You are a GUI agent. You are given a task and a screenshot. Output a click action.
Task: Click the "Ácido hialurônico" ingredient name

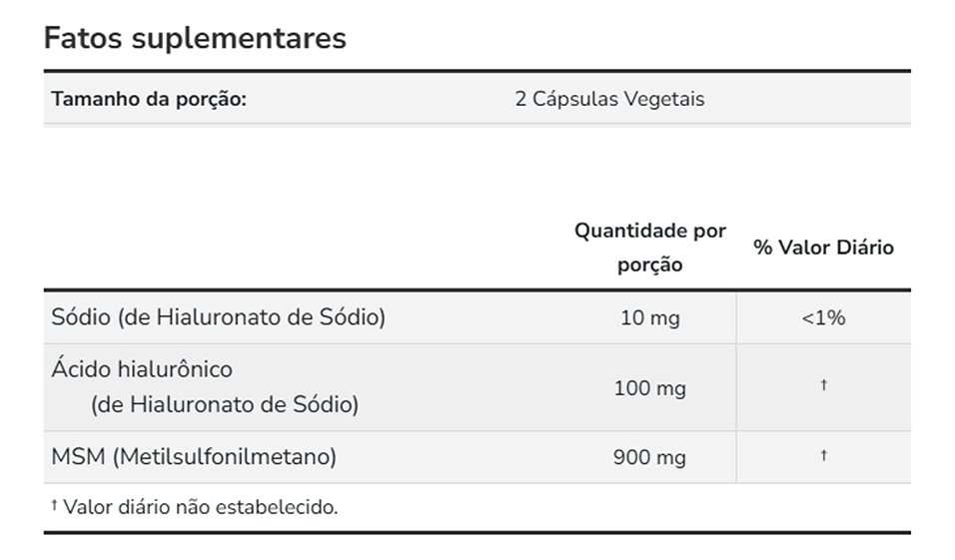point(142,369)
